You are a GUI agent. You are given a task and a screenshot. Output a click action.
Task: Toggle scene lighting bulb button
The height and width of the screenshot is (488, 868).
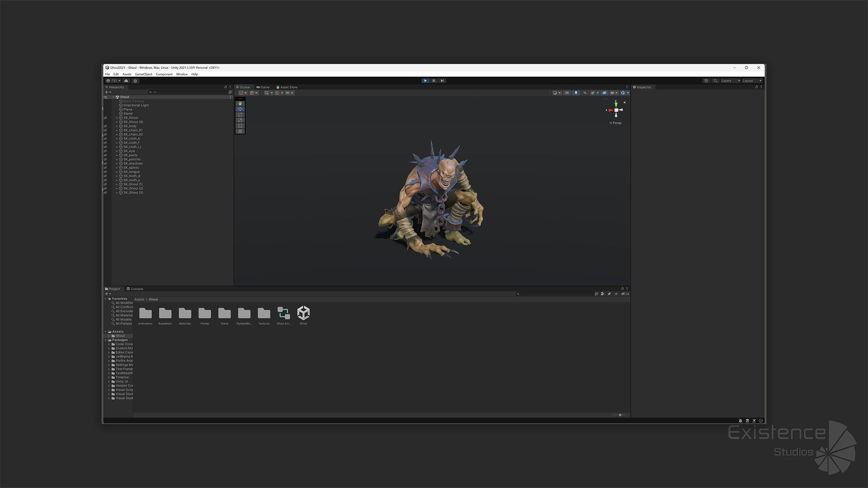[x=576, y=93]
